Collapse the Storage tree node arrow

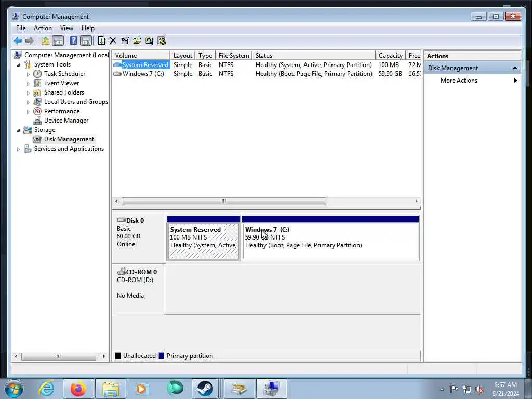pos(18,130)
